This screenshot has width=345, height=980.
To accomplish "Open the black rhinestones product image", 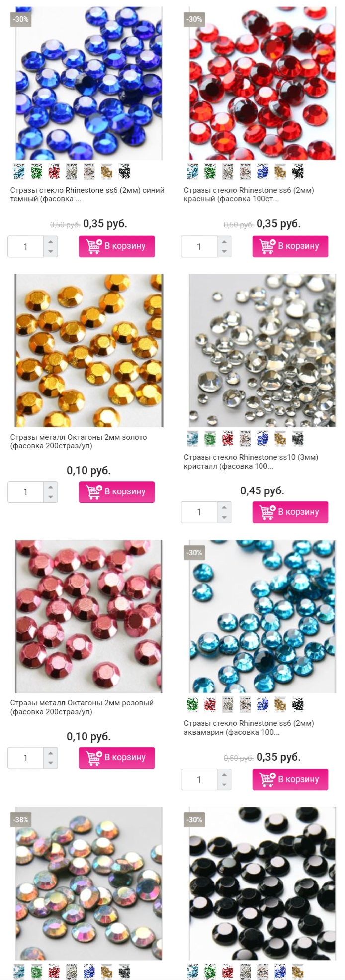I will (262, 883).
